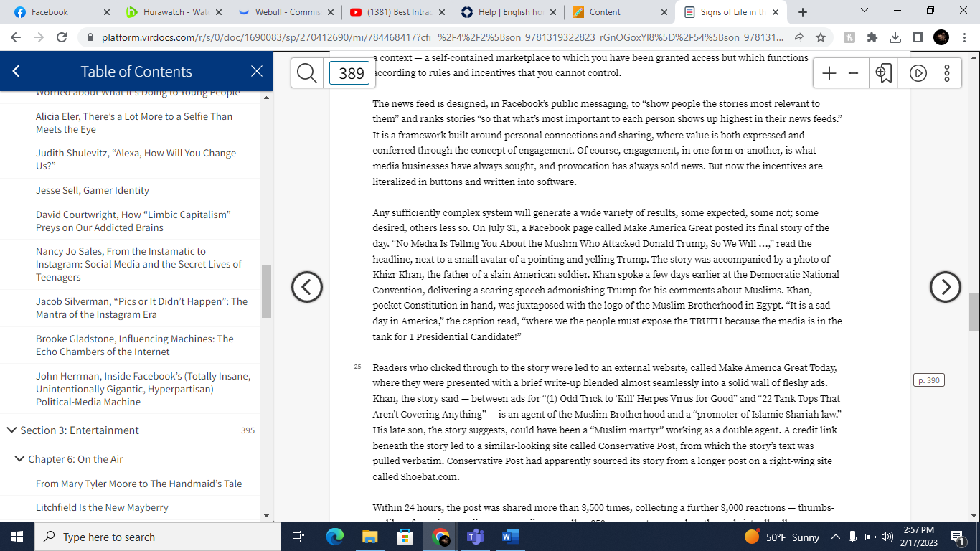This screenshot has height=551, width=980.
Task: Go to previous page with left arrow
Action: tap(307, 287)
